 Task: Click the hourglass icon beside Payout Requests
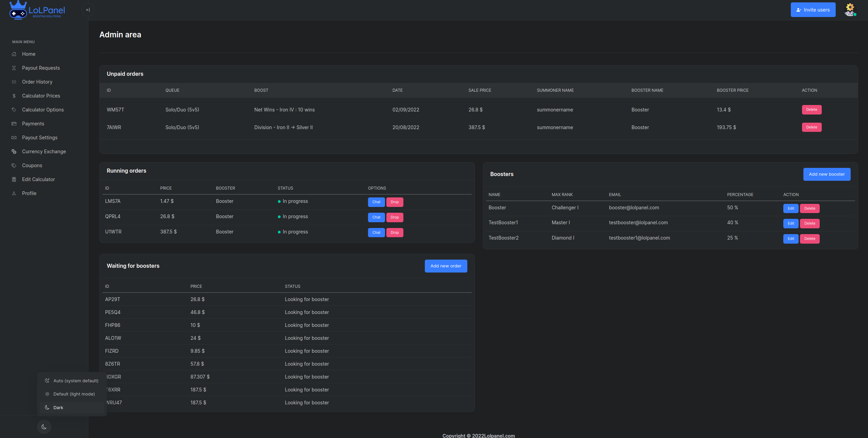coord(14,68)
